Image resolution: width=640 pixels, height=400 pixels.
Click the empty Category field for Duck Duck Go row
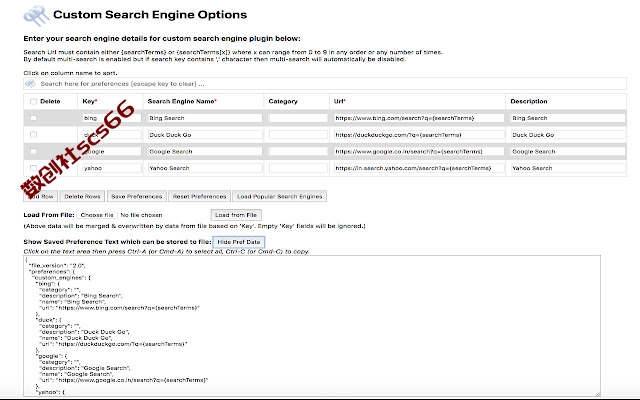coord(298,135)
